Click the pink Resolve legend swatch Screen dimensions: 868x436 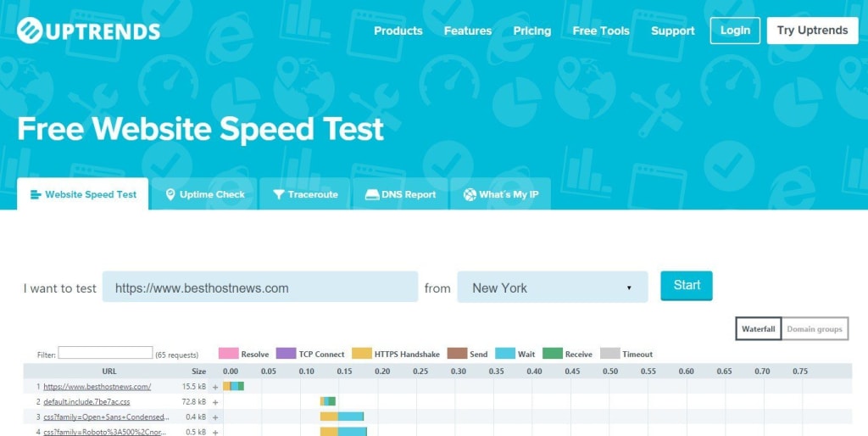coord(229,354)
